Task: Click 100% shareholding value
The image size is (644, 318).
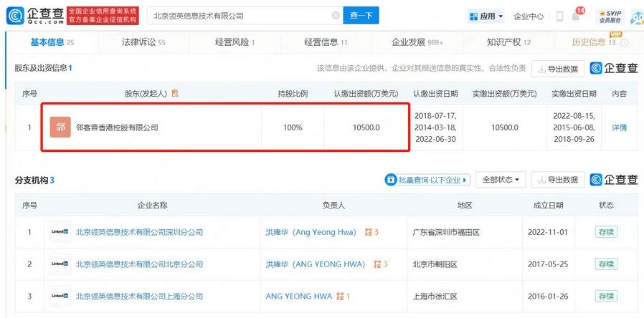Action: (293, 127)
